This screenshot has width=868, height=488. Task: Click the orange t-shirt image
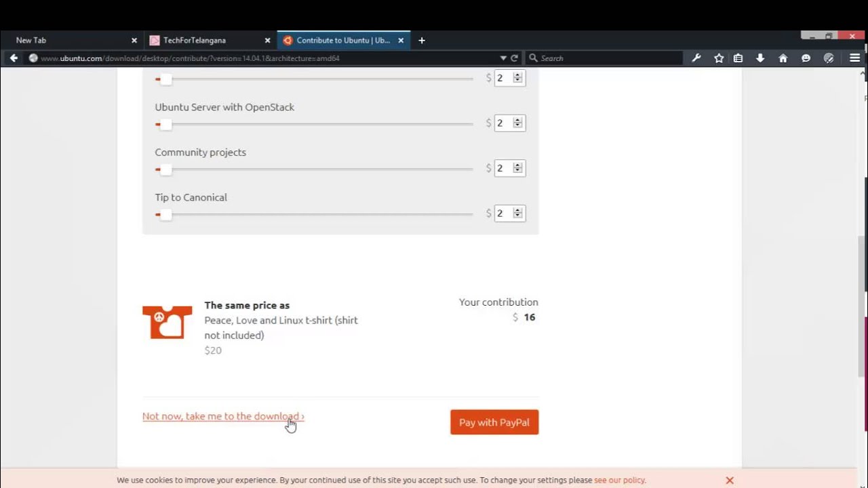coord(167,322)
